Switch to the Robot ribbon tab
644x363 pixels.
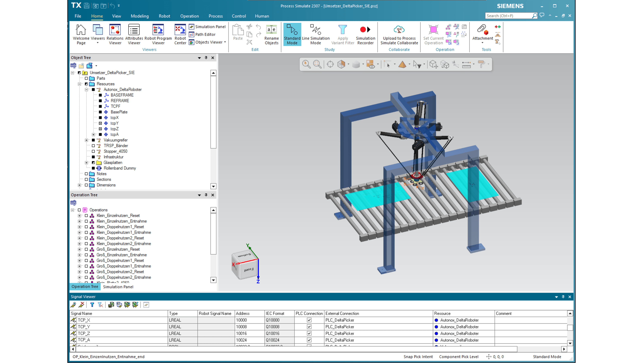coord(164,16)
